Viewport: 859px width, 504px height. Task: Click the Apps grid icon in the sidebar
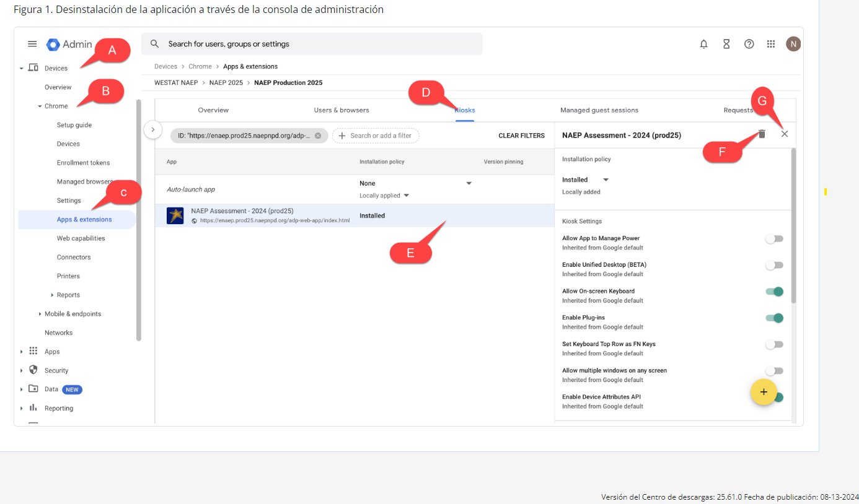tap(33, 351)
